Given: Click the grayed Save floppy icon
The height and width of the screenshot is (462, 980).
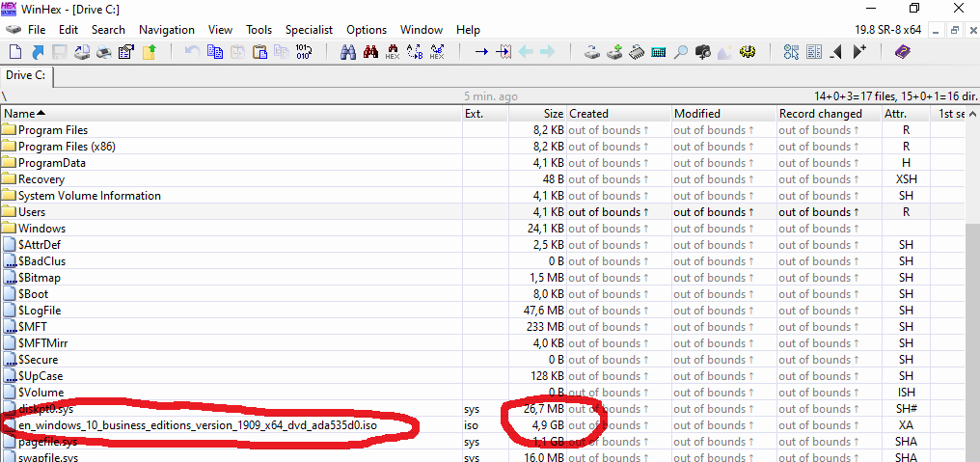Looking at the screenshot, I should tap(60, 52).
